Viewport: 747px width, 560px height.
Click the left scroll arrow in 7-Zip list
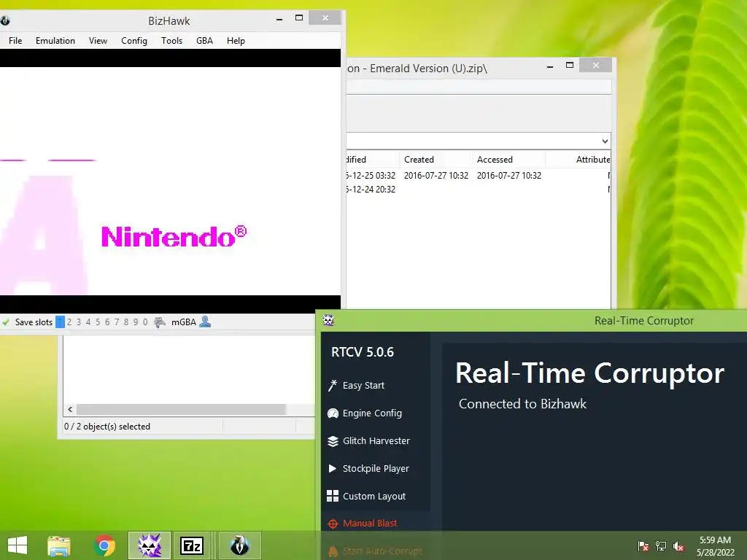click(70, 409)
